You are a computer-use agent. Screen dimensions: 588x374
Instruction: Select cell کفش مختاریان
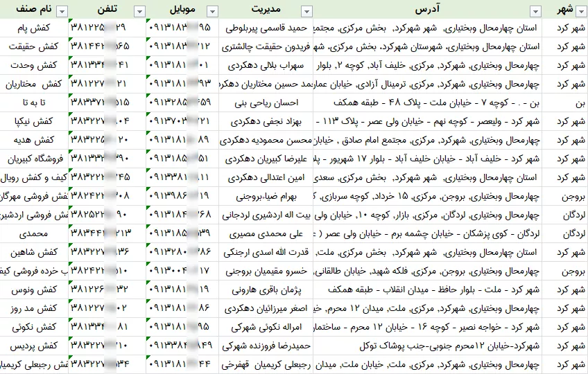coord(34,84)
